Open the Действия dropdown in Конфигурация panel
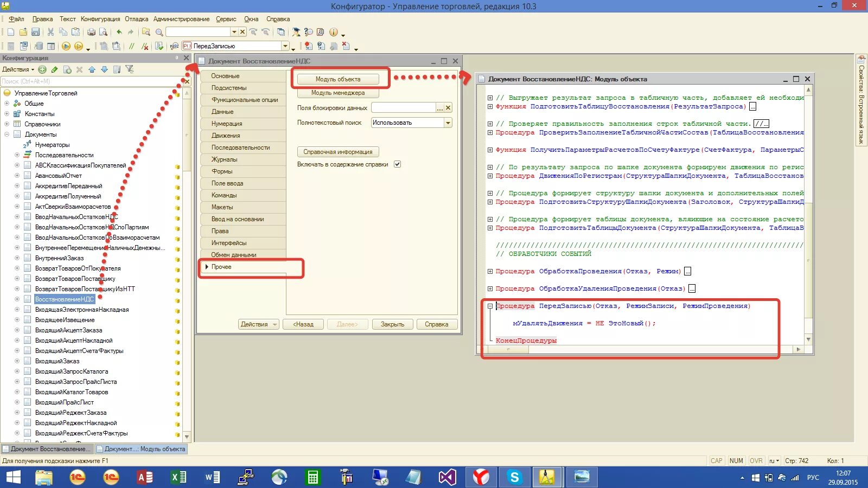This screenshot has width=868, height=488. coord(18,69)
